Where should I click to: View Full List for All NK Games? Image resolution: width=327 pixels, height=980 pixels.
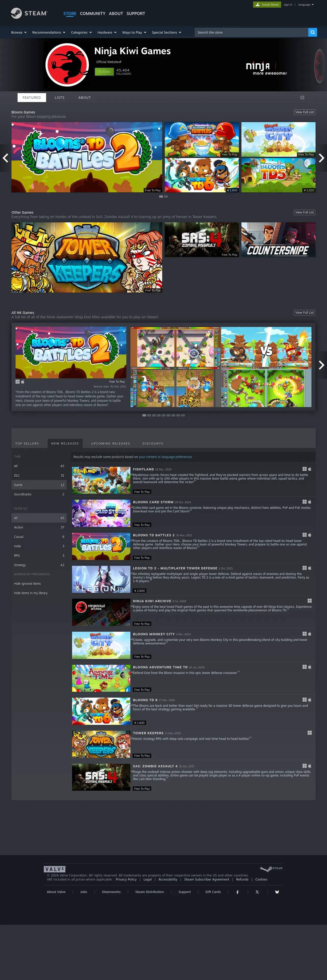(x=305, y=313)
